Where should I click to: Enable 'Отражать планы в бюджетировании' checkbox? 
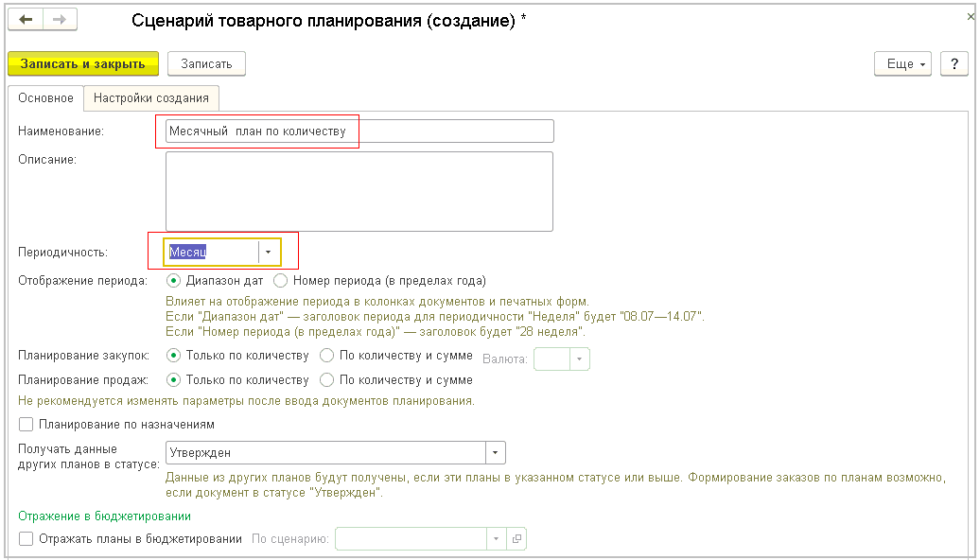(x=26, y=539)
